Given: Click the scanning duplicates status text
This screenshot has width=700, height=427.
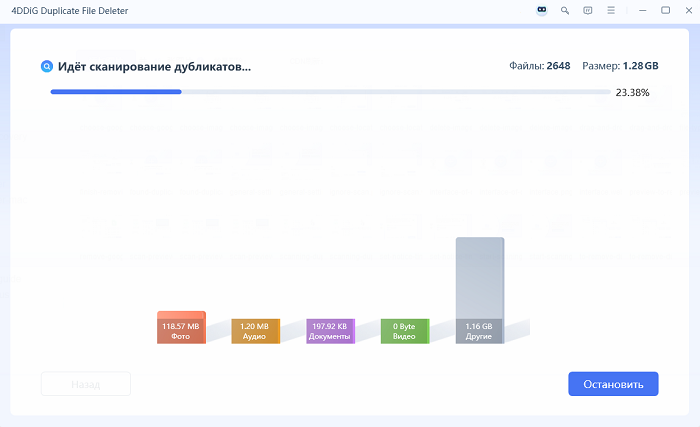Looking at the screenshot, I should click(x=155, y=67).
